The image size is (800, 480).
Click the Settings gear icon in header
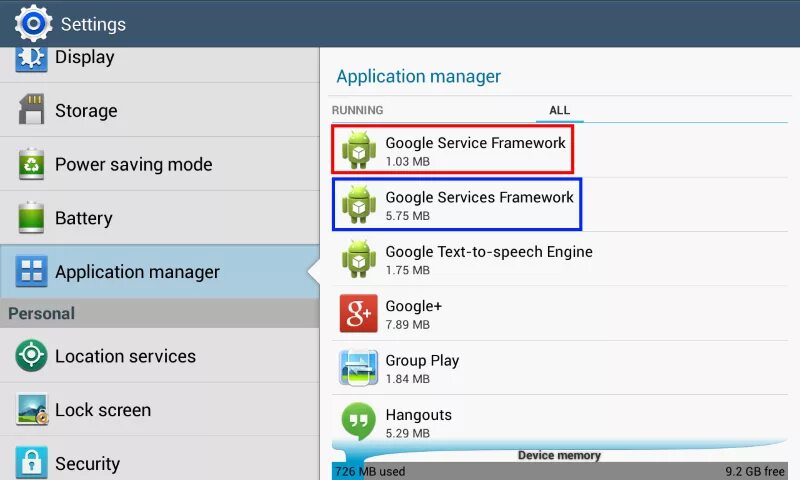click(x=33, y=23)
